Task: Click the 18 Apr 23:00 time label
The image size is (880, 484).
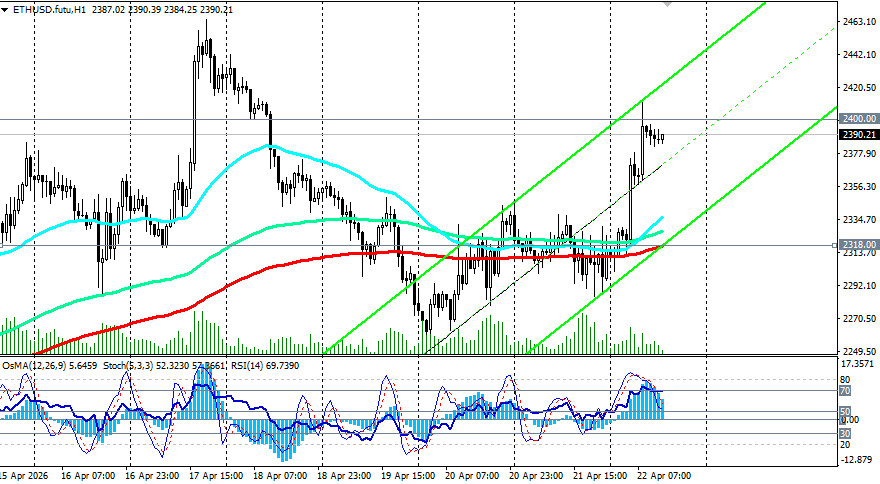Action: (x=344, y=476)
